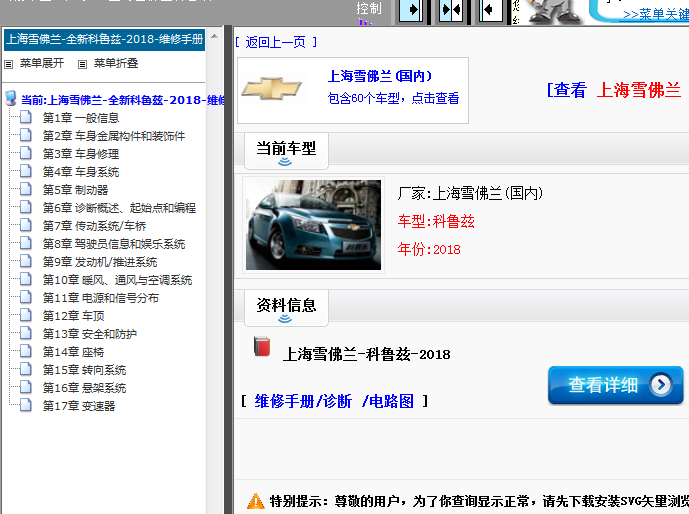Click the page icon for 第5章 制动器
Screen dimensions: 689x514
(26, 189)
